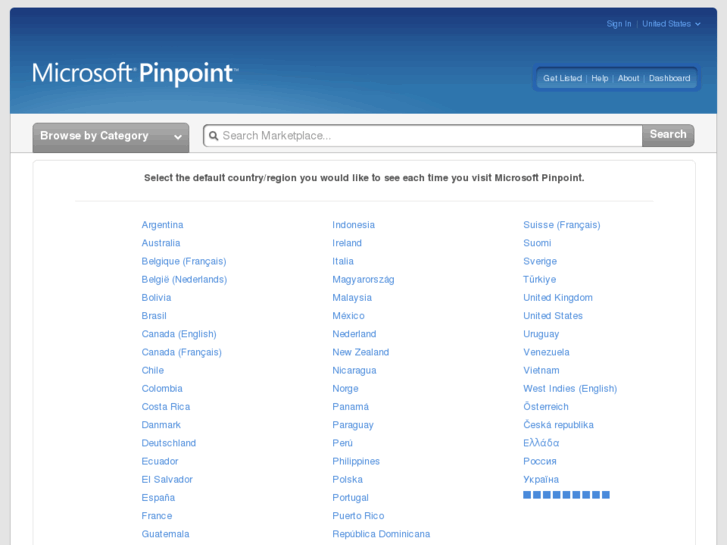Open the Get Listed menu item
The image size is (727, 545).
[x=562, y=78]
